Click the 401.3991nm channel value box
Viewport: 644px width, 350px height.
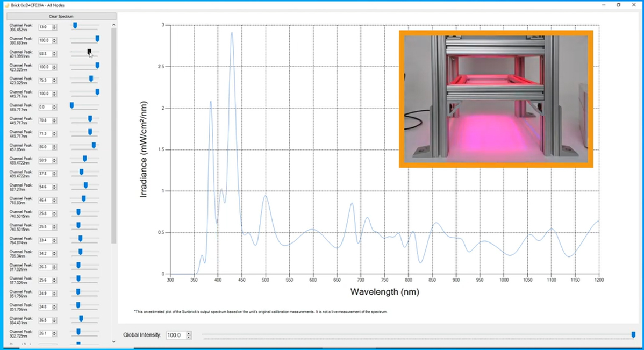45,54
